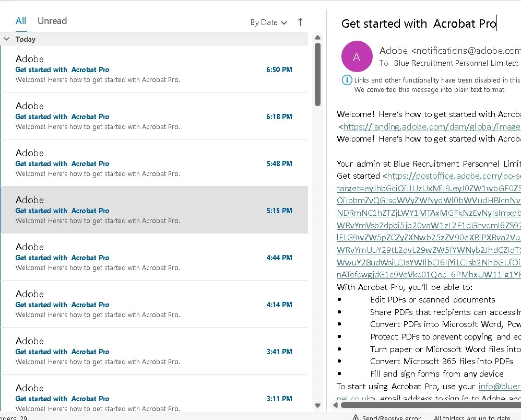This screenshot has height=420, width=521.
Task: Click the links disabled information bar text
Action: click(x=437, y=85)
